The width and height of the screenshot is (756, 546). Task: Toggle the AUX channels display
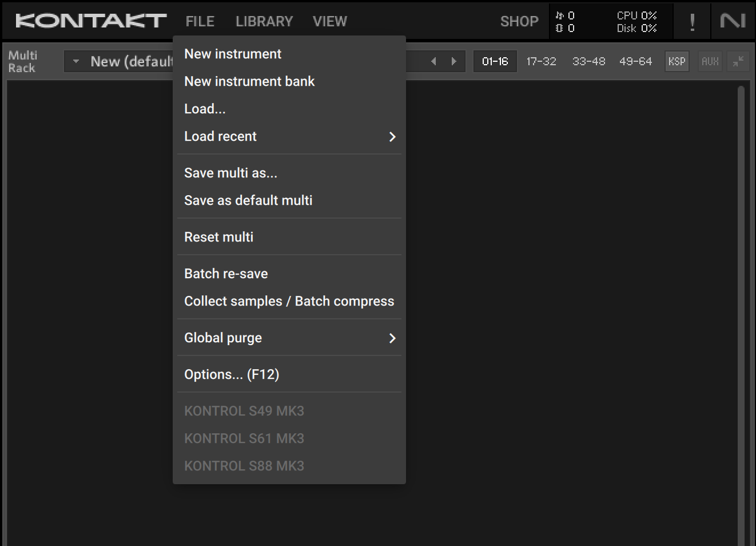pos(710,61)
